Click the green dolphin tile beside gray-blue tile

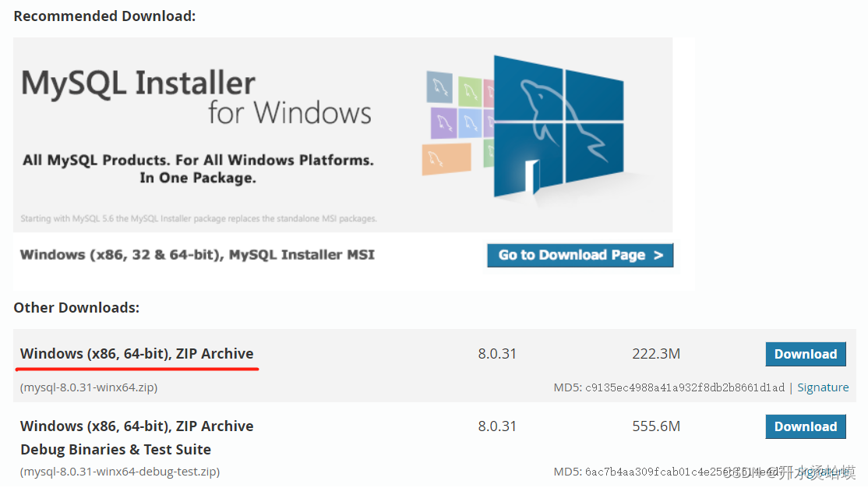coord(469,91)
